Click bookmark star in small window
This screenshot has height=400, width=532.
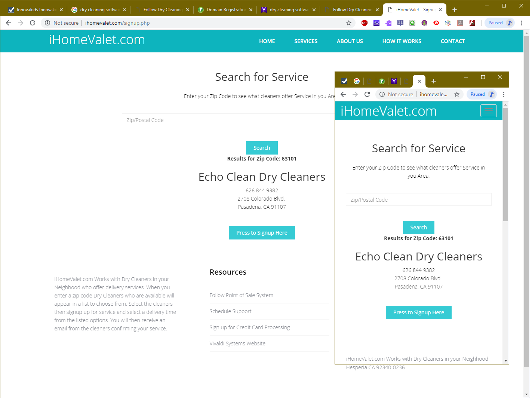click(x=457, y=94)
